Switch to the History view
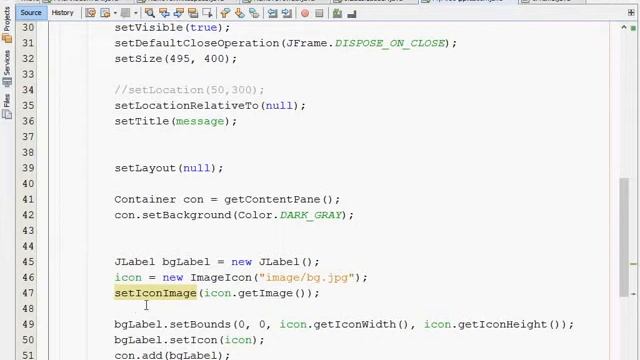640x360 pixels. point(62,13)
